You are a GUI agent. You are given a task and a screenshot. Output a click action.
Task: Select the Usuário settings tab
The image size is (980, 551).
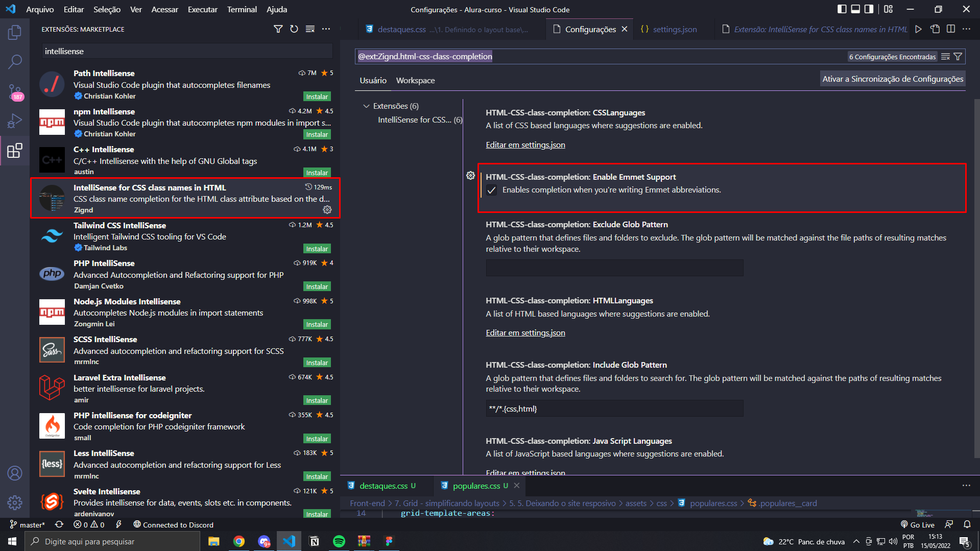373,81
